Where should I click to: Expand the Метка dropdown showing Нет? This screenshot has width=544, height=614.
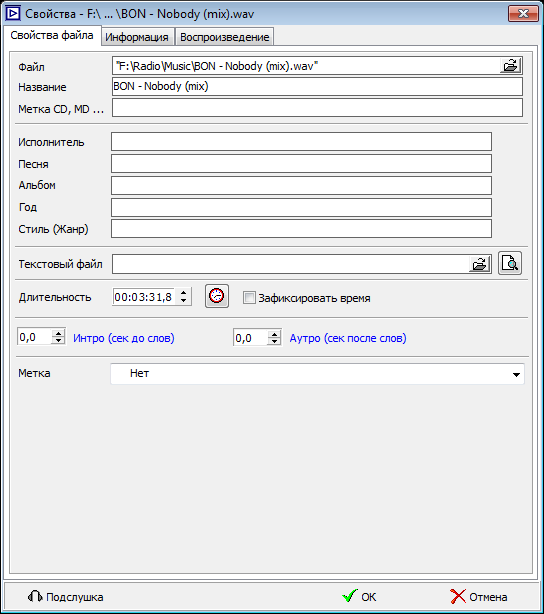coord(317,374)
